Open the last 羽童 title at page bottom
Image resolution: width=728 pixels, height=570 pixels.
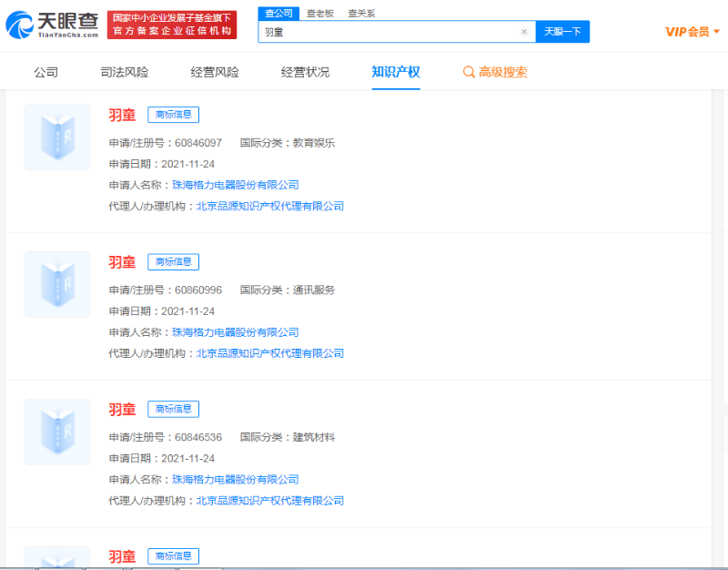122,556
